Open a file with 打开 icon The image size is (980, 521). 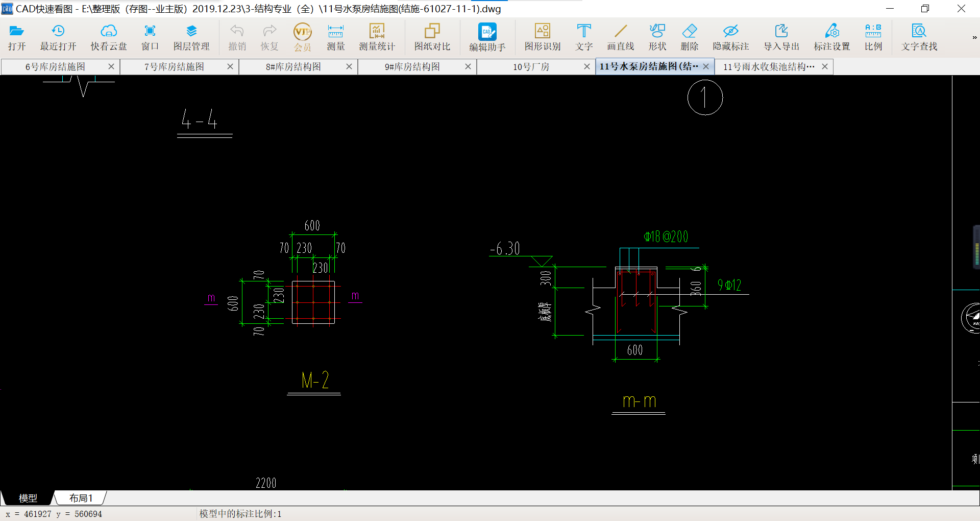click(17, 37)
